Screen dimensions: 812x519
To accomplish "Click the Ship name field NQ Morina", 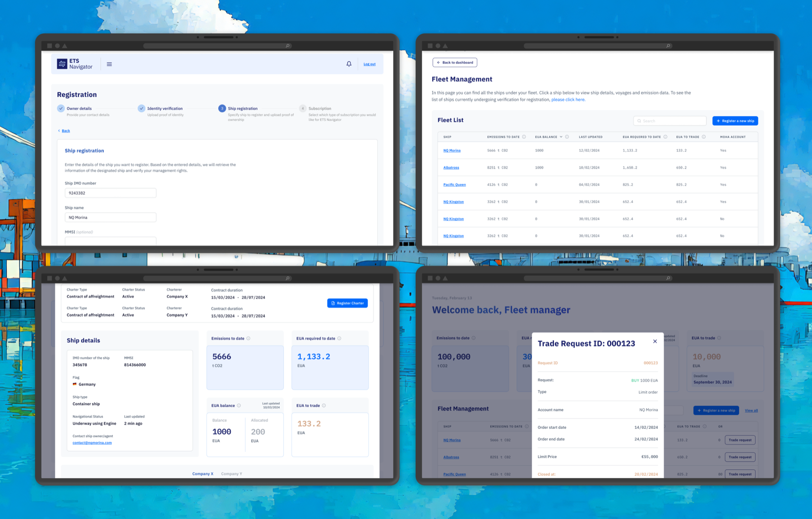I will (111, 217).
